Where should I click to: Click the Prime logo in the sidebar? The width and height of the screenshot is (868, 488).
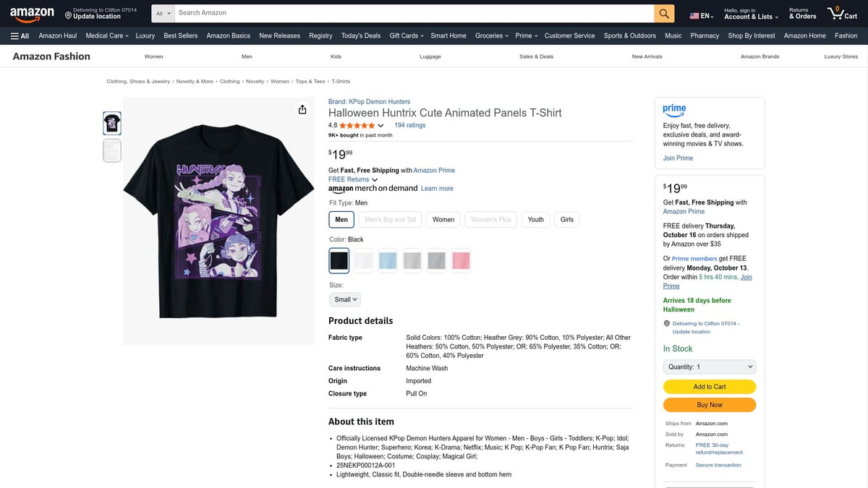pos(674,110)
